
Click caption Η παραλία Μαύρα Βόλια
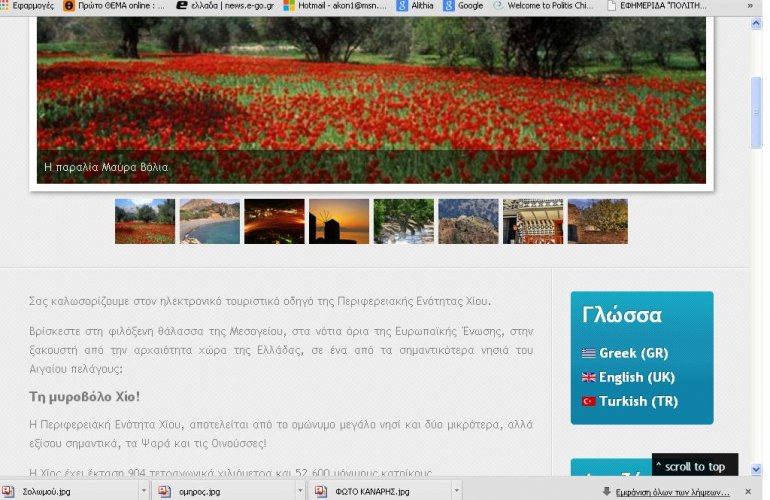pyautogui.click(x=106, y=167)
